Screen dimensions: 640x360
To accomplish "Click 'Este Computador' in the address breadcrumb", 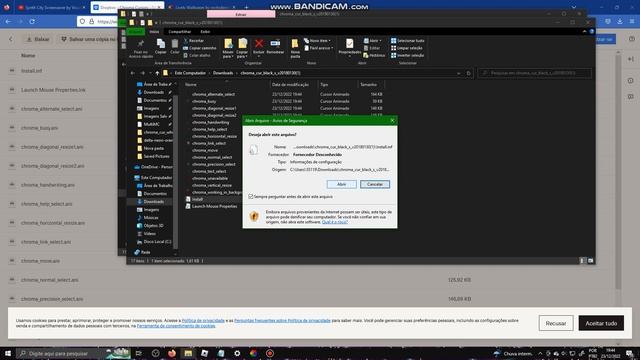I will coord(190,73).
